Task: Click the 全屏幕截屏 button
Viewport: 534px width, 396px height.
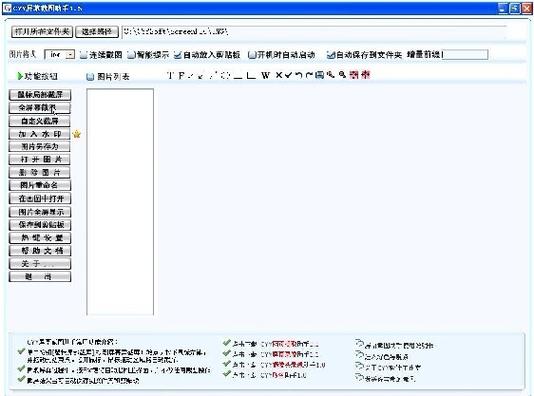Action: [x=40, y=108]
